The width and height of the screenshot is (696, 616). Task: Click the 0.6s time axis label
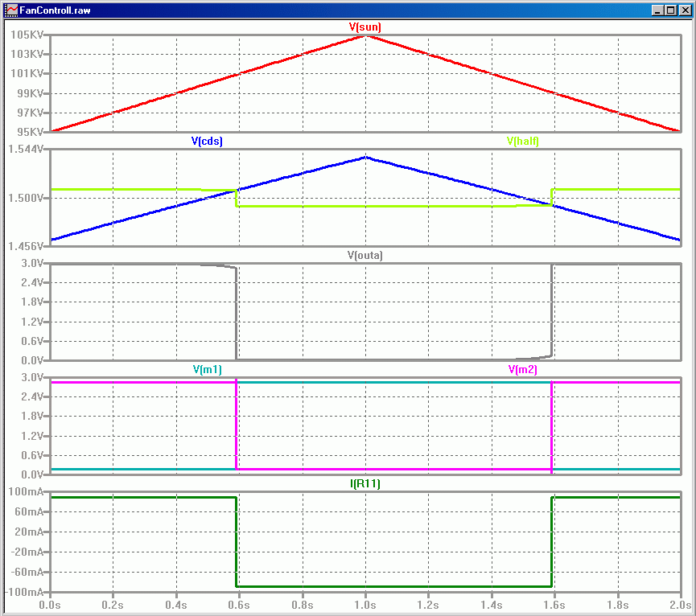point(239,605)
